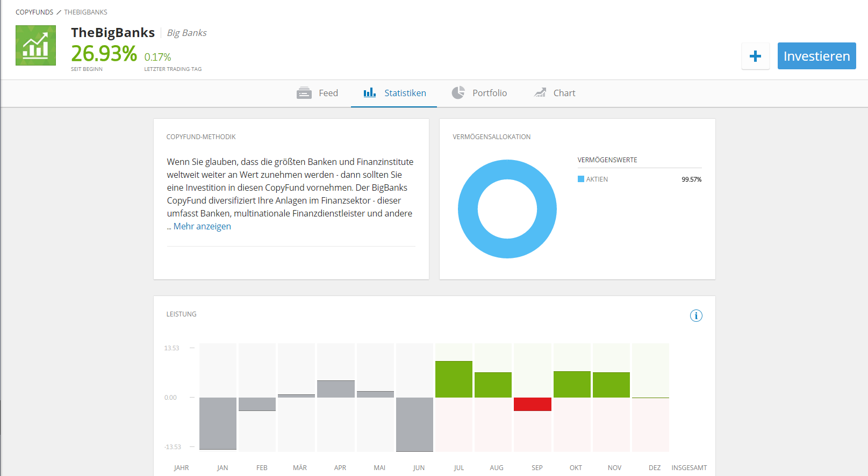Screen dimensions: 868x476
Task: Click the 26.93% return value
Action: point(104,53)
